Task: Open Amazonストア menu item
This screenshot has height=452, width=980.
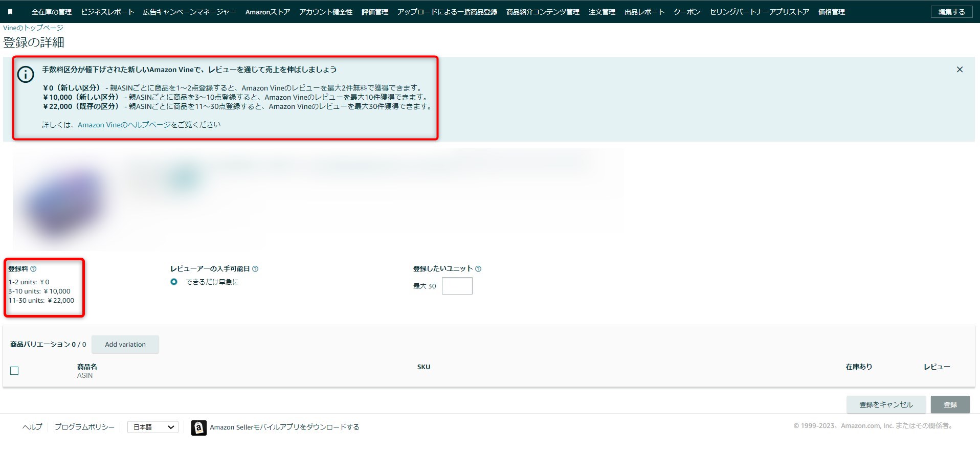Action: tap(268, 12)
